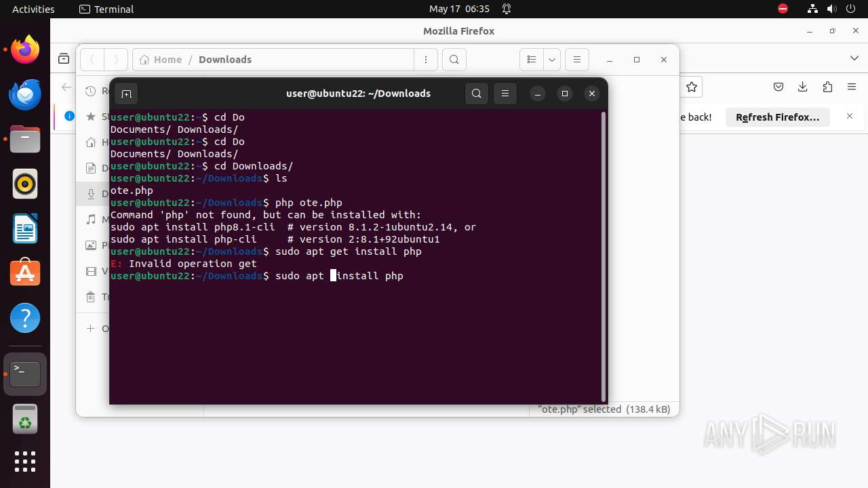Open the Trash from the dock
Screen dimensions: 868x488
coord(25,418)
